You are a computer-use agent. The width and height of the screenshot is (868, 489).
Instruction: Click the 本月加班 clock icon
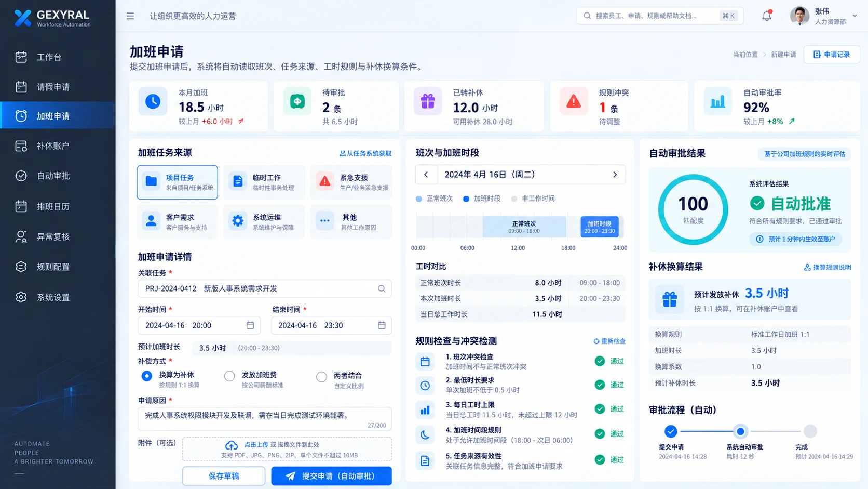[153, 101]
